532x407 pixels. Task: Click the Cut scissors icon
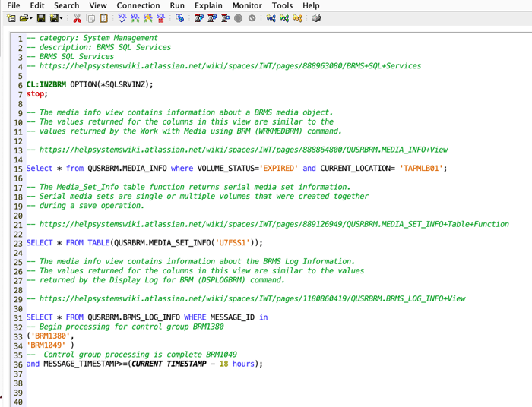click(x=77, y=17)
